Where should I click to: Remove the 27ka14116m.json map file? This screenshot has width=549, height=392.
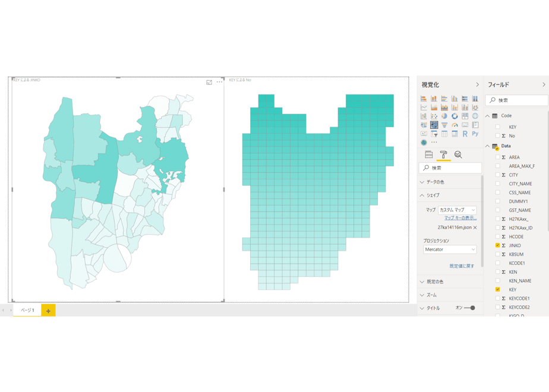point(475,227)
